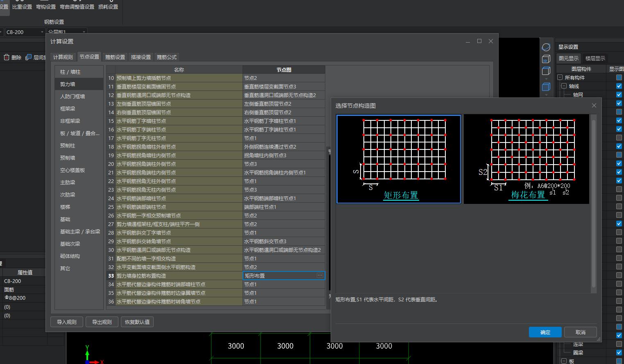
Task: Collapse the 板 tree node
Action: (564, 361)
